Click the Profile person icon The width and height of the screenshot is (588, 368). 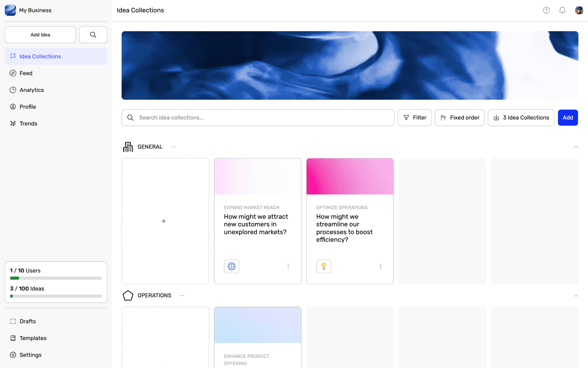[x=13, y=107]
